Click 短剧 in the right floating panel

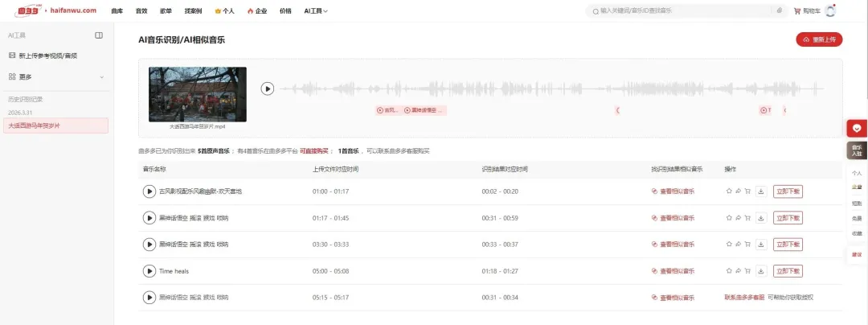click(x=857, y=204)
